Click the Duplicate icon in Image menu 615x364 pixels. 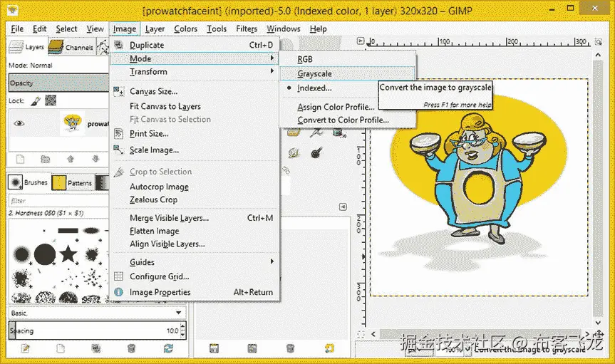(x=118, y=45)
